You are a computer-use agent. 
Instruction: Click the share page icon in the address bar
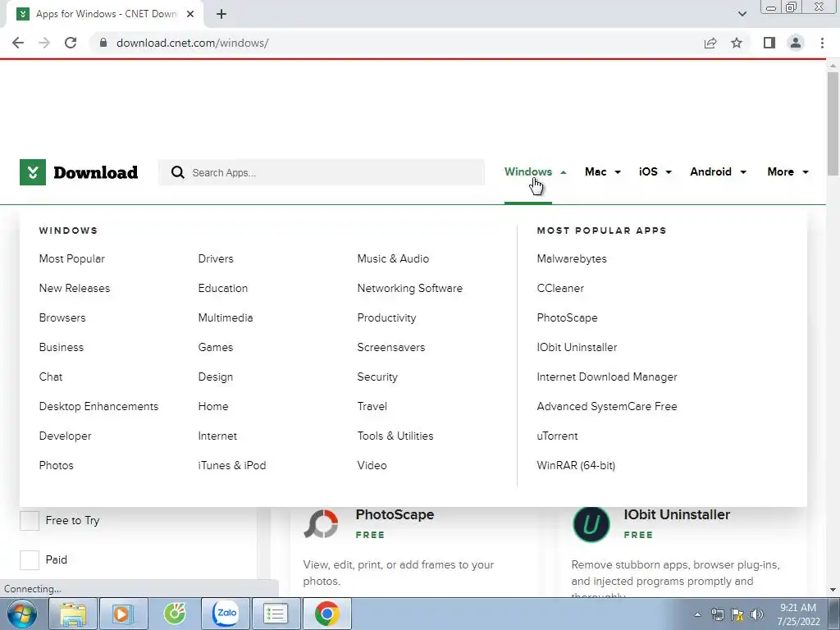(x=710, y=43)
